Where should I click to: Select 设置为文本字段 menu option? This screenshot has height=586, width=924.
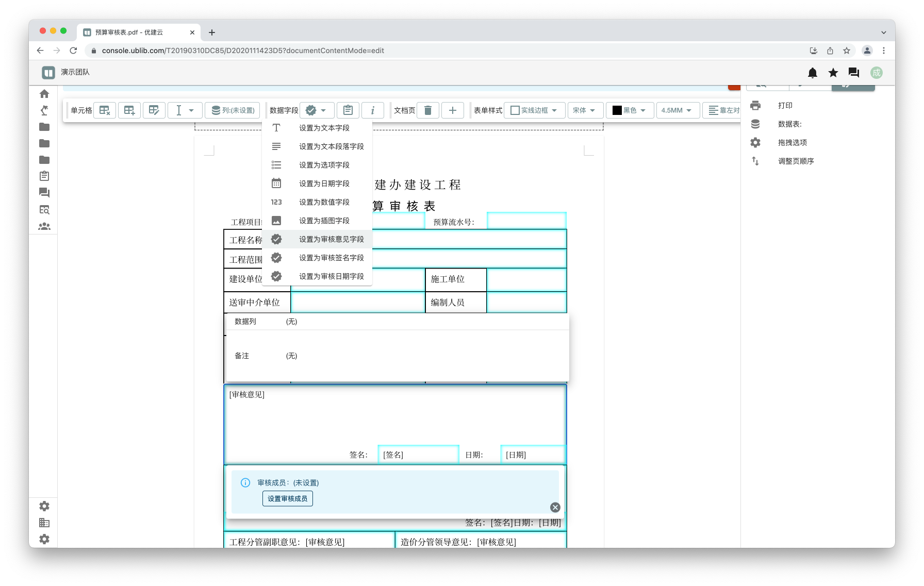point(324,128)
